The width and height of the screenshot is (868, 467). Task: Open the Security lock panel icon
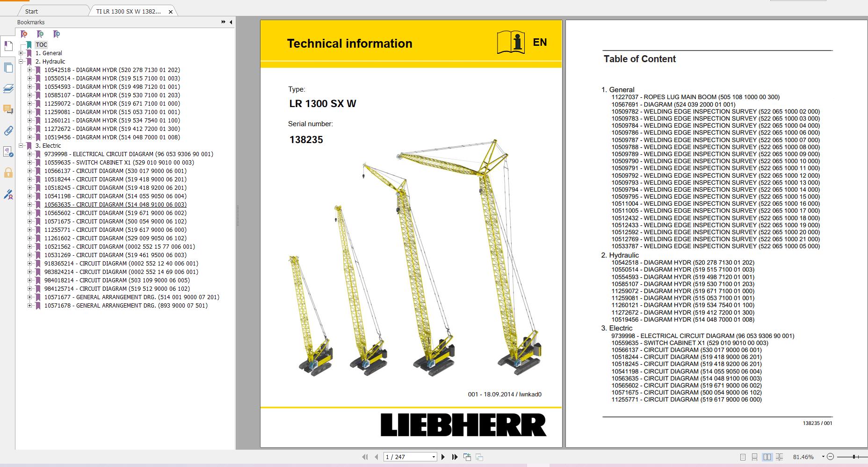(7, 172)
